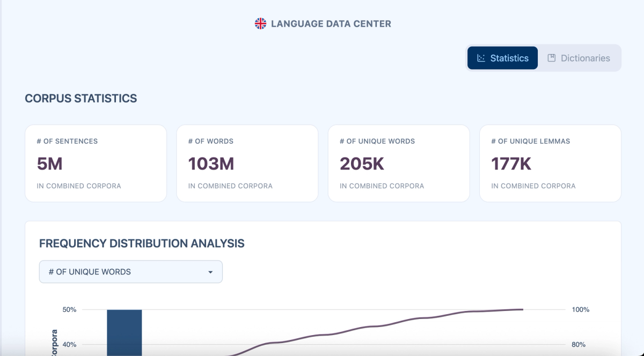Switch to the Dictionaries tab
Screen dimensions: 644x356
579,58
